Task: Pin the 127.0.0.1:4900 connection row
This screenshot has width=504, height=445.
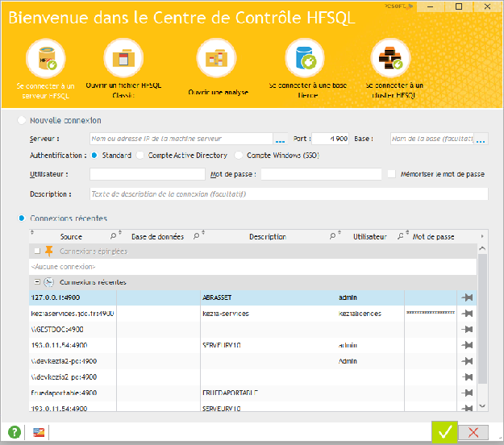Action: point(467,297)
